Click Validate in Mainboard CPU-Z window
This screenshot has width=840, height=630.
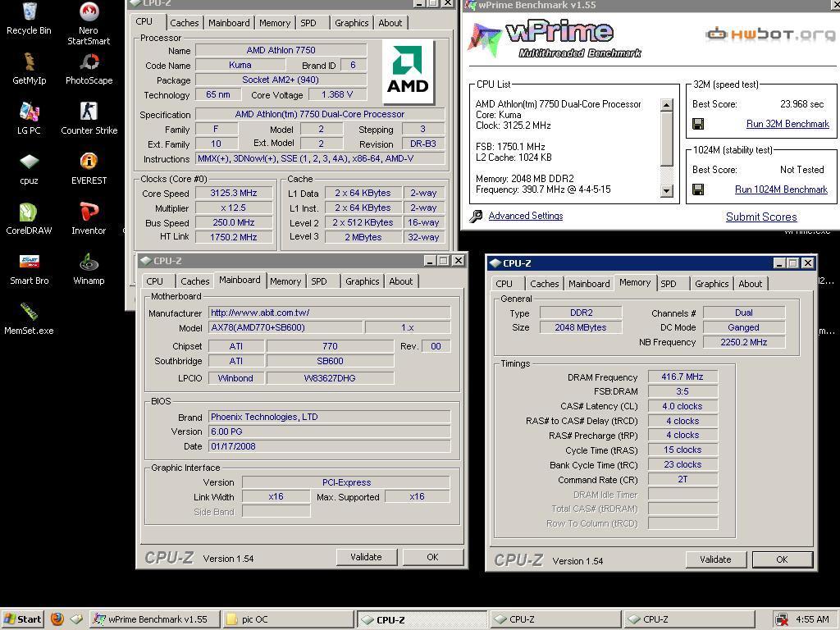[367, 557]
